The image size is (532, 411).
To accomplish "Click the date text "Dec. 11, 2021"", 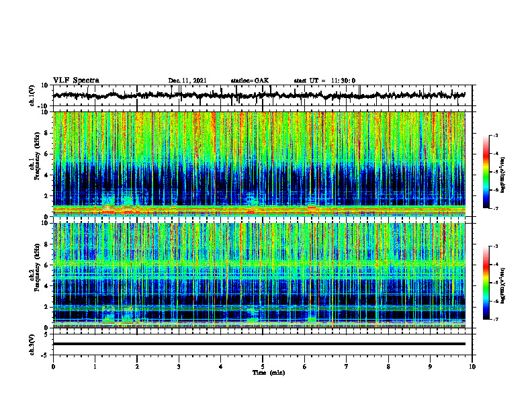I will tap(187, 81).
